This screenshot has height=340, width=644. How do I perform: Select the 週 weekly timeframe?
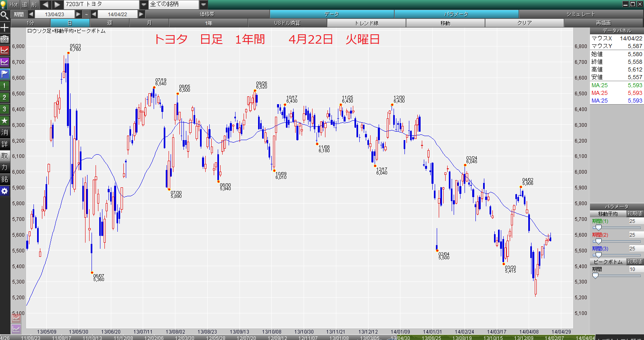point(109,23)
